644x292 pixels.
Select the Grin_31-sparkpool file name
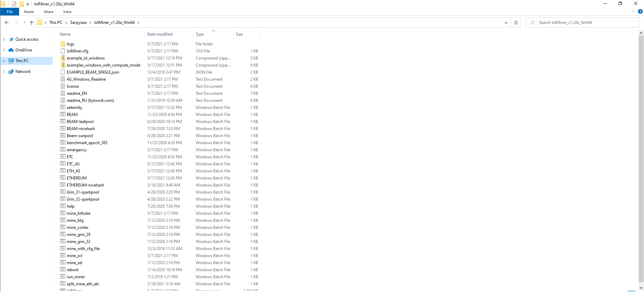click(x=83, y=192)
